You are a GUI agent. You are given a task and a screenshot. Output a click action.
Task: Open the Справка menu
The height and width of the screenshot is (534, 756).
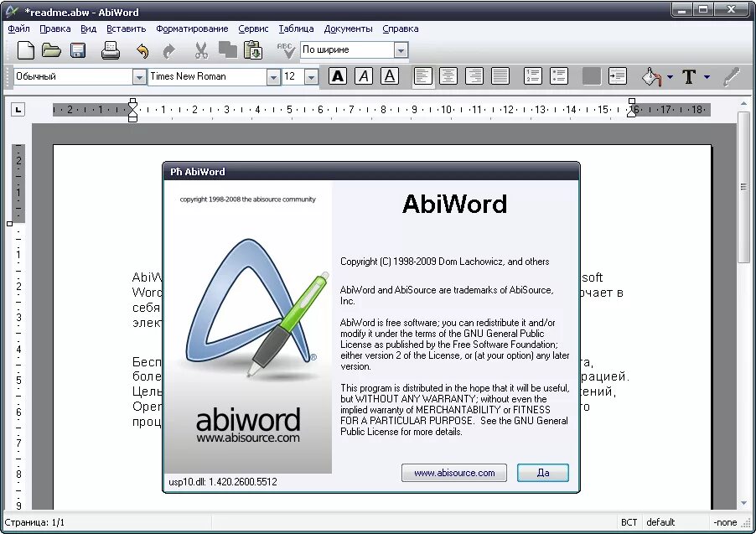point(400,29)
